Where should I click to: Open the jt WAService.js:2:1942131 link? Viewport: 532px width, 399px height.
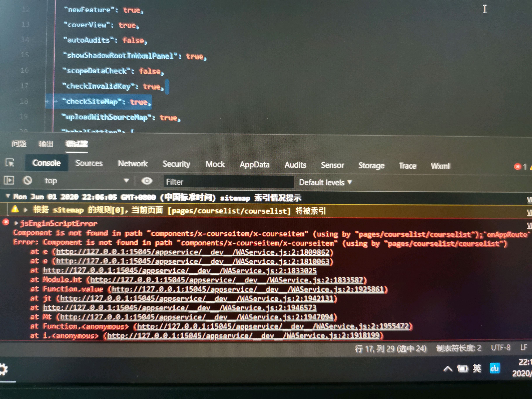[197, 299]
